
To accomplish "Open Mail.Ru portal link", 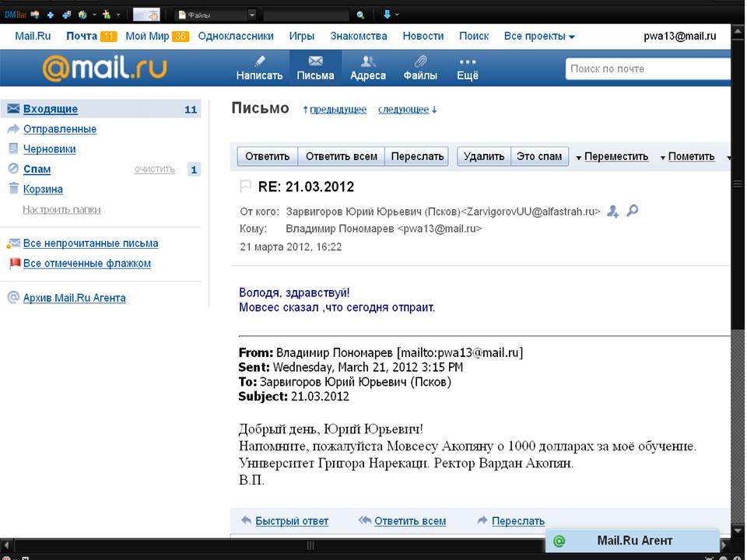I will click(x=33, y=37).
